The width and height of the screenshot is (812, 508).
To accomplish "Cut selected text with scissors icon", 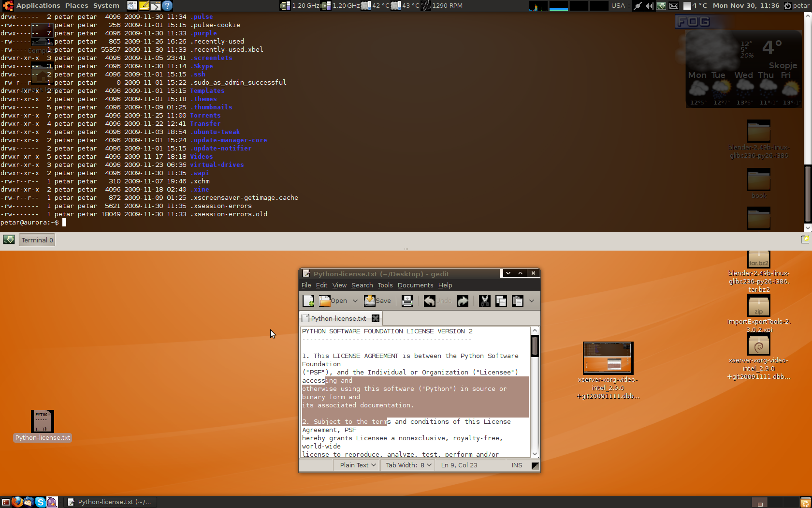I will [x=484, y=301].
